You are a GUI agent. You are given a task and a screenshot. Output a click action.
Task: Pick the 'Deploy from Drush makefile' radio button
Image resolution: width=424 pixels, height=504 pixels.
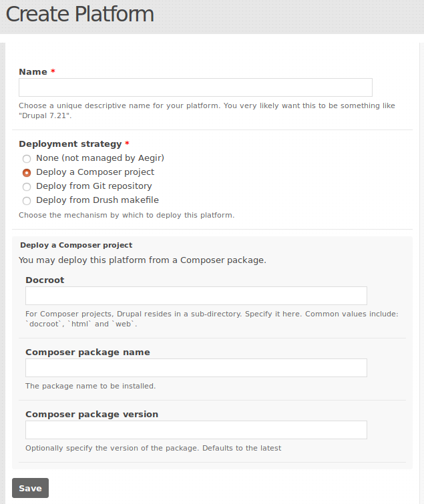click(x=27, y=201)
